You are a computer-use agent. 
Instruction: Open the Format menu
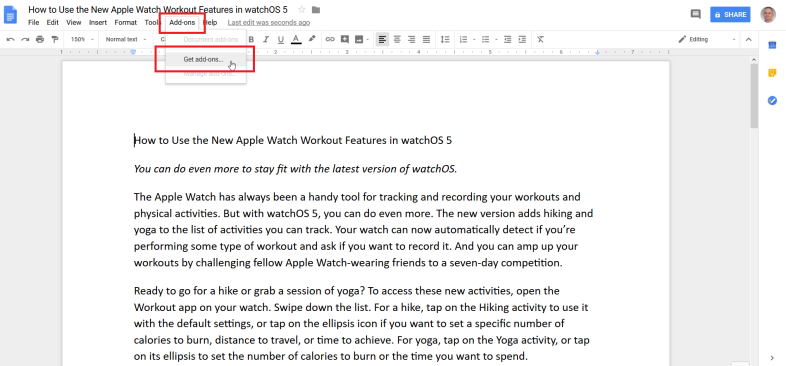point(125,23)
